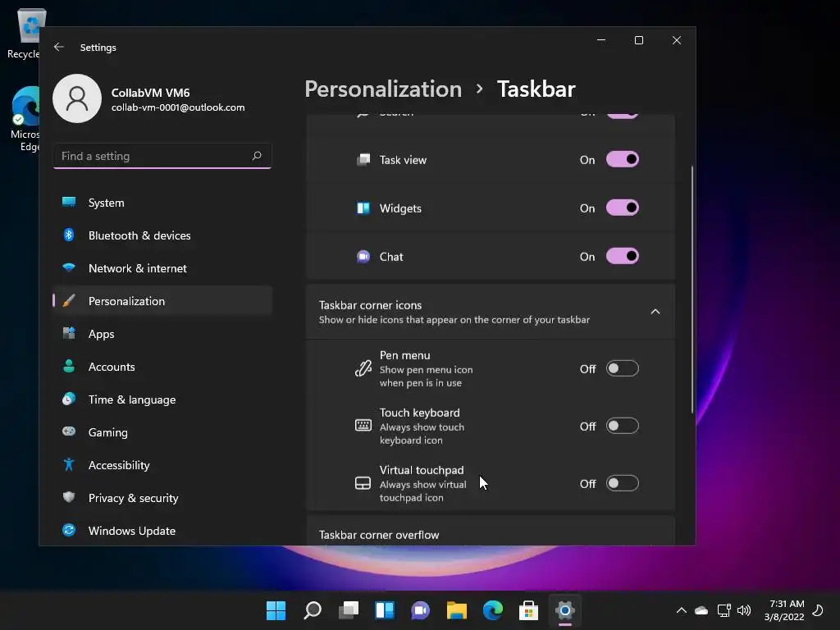Click 'Show pen menu icon when pen is in use' text
Viewport: 840px width, 630px height.
(427, 377)
